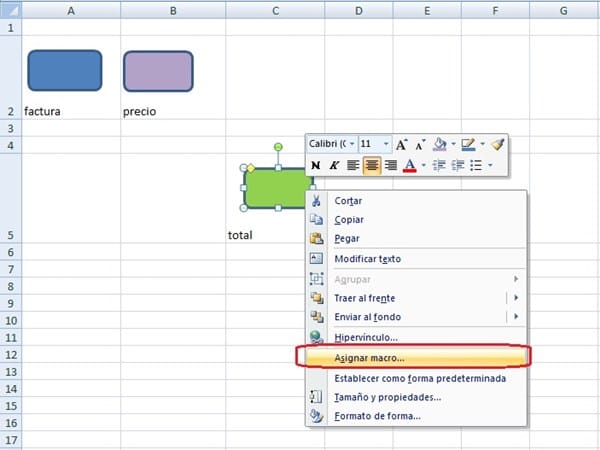Click the yellow diamond adjustment handle
The height and width of the screenshot is (450, 600).
coord(251,168)
